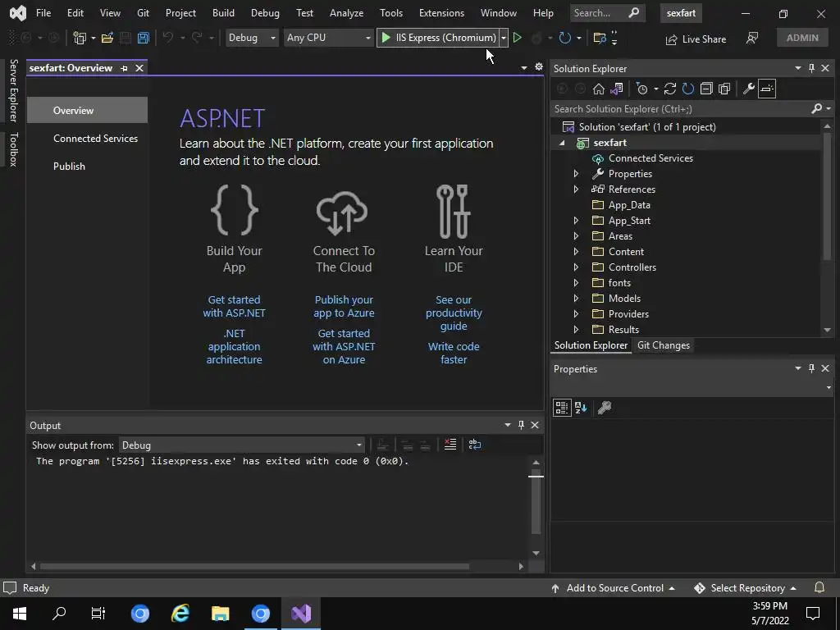Image resolution: width=840 pixels, height=630 pixels.
Task: Click the Categorized icon in Properties panel
Action: tap(561, 408)
